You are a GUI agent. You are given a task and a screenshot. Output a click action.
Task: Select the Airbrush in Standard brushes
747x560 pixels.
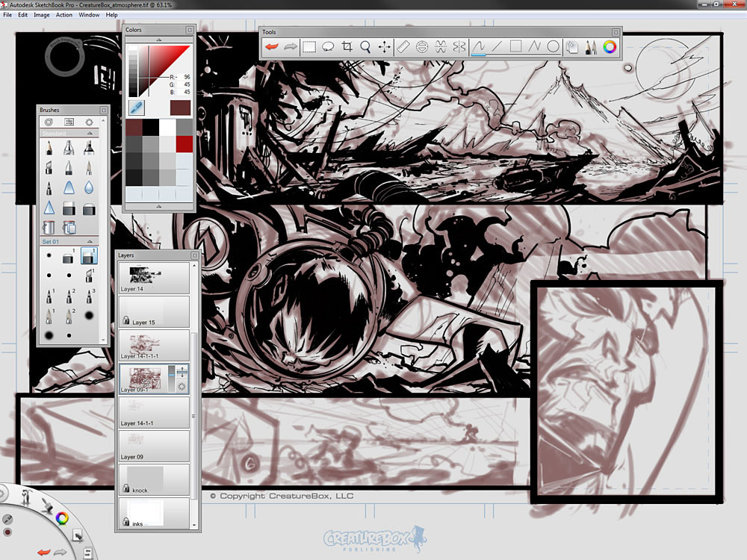[x=69, y=148]
